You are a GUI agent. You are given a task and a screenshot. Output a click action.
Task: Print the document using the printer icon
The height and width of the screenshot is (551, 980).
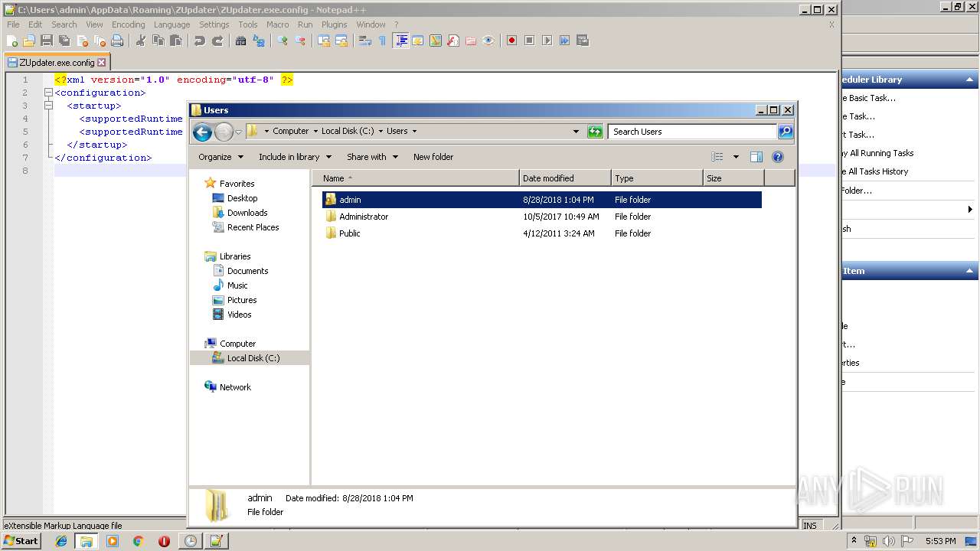click(117, 41)
